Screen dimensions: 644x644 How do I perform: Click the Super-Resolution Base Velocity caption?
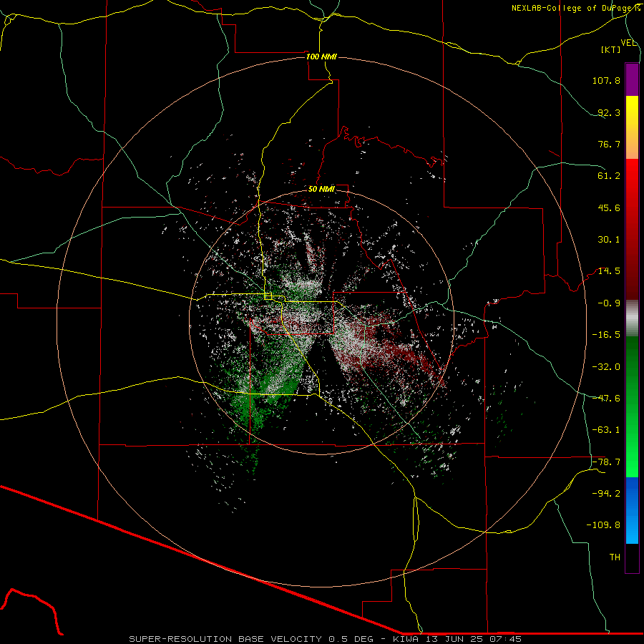(x=326, y=639)
